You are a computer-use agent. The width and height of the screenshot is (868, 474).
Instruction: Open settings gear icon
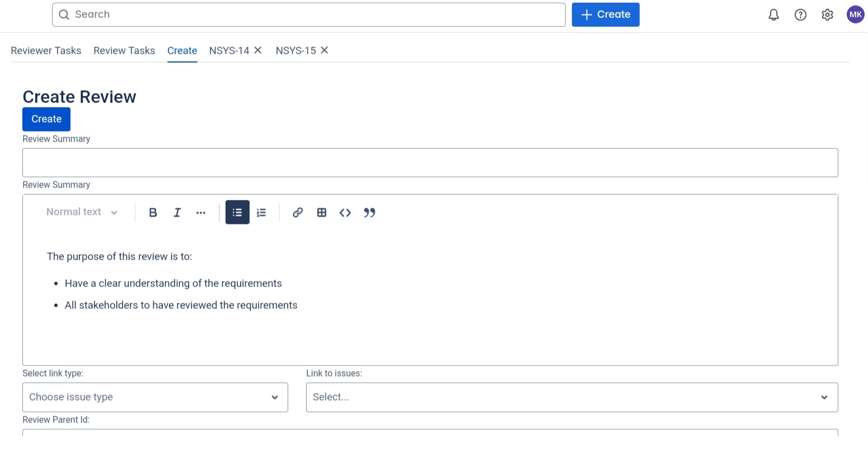[827, 15]
